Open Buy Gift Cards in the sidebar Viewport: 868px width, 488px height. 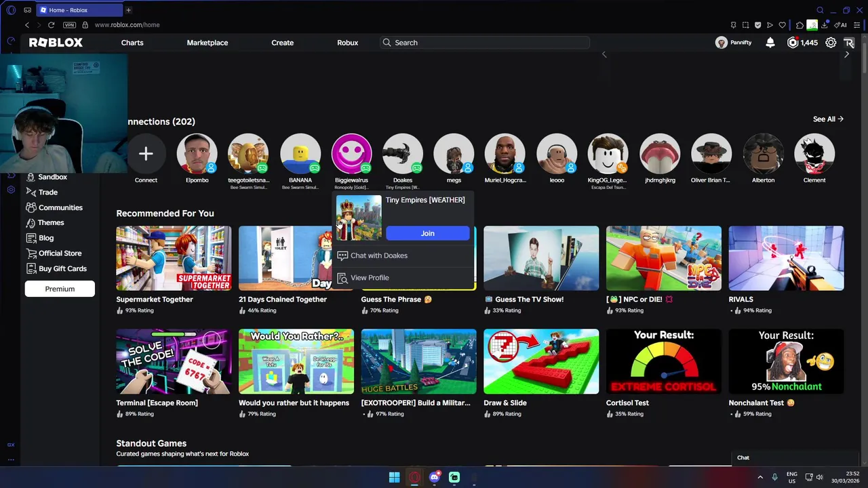coord(56,269)
